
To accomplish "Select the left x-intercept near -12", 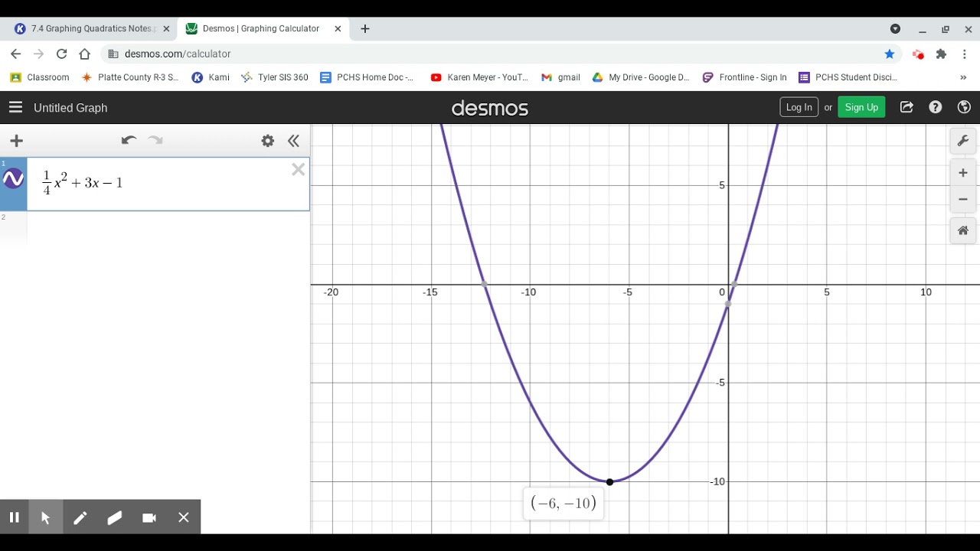I will (485, 285).
